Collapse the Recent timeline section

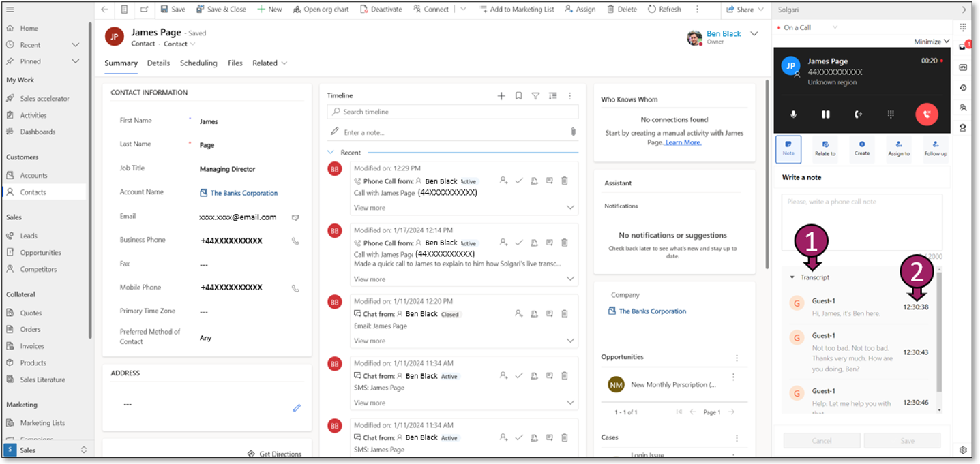click(330, 152)
